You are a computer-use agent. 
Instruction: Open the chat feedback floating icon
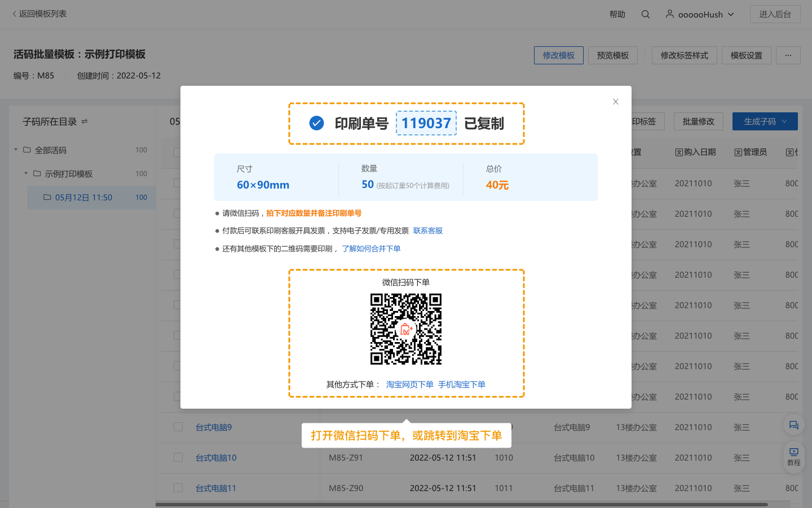point(794,425)
